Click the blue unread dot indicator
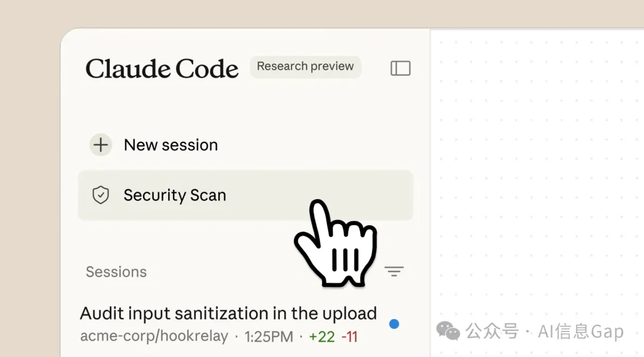 tap(394, 324)
